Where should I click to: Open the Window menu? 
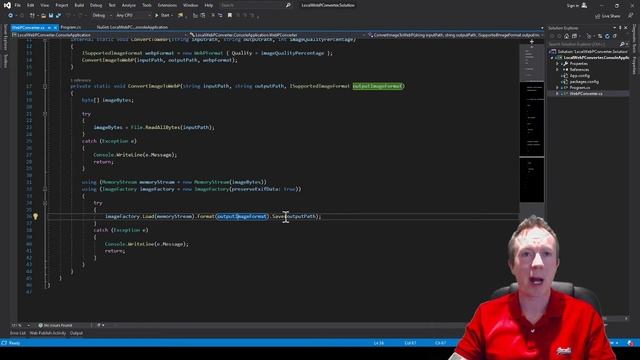[x=190, y=5]
